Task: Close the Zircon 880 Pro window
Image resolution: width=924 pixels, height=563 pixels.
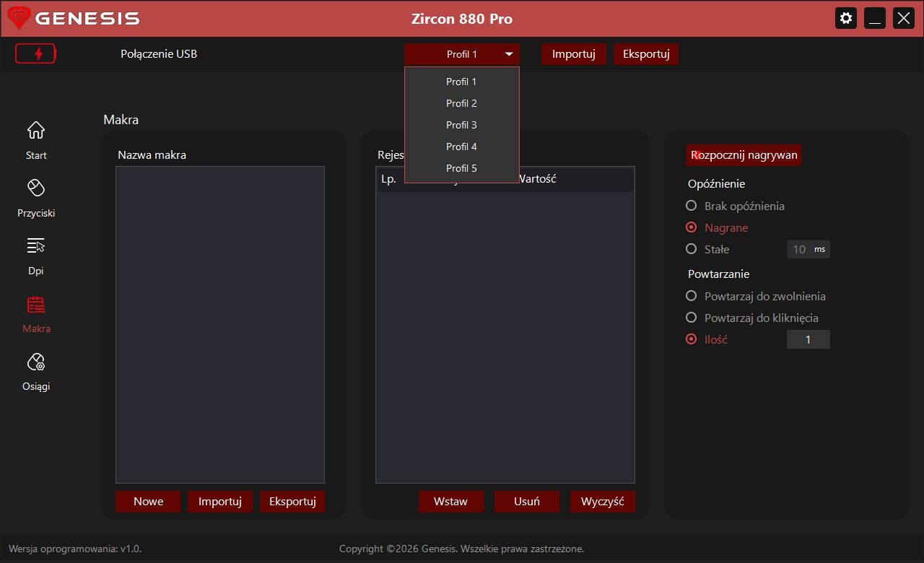Action: pos(904,18)
